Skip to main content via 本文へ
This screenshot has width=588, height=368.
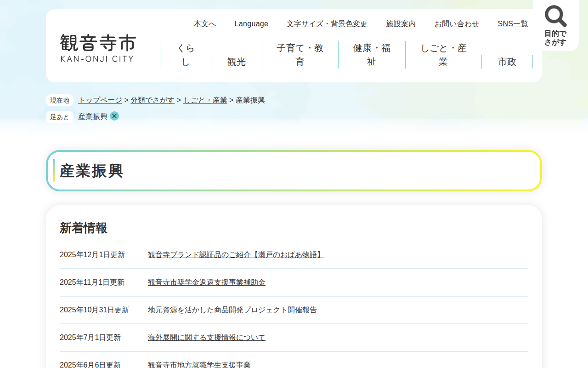[x=205, y=24]
